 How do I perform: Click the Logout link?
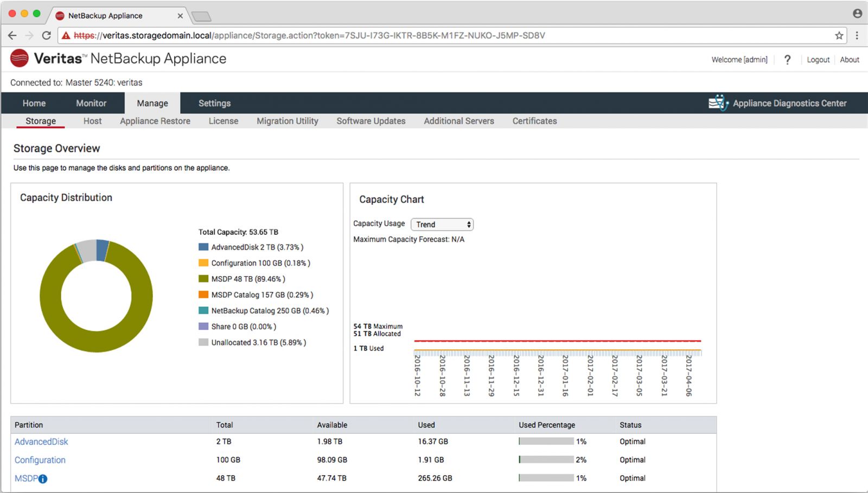(818, 60)
